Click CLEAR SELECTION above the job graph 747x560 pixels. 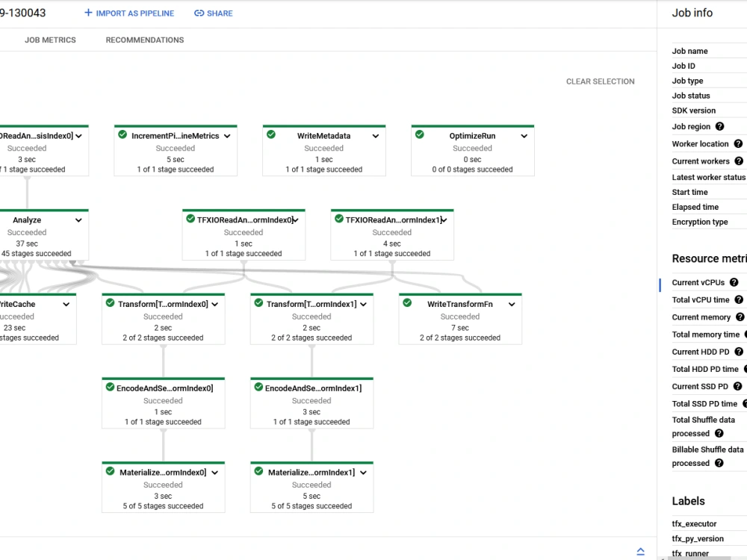pos(600,81)
